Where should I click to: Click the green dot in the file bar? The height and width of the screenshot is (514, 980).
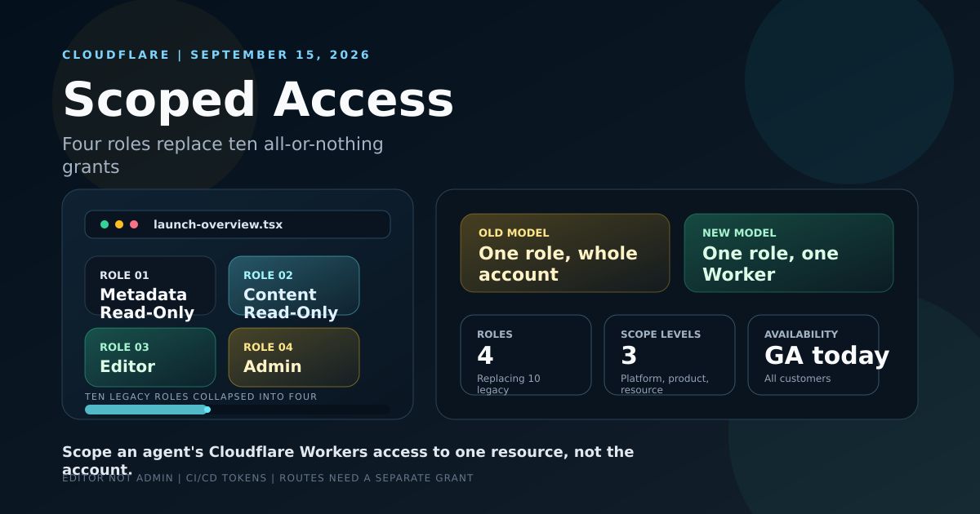coord(105,224)
